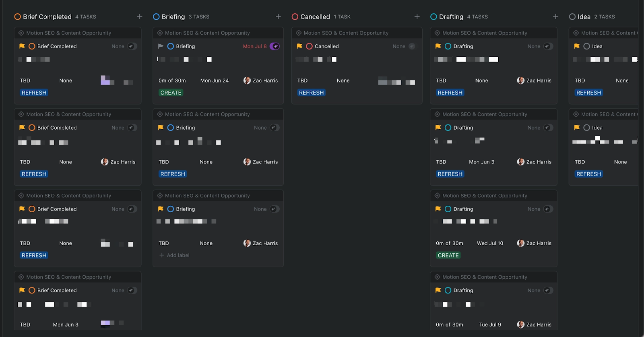
Task: Click priority flag on Drafting card due Wed Jul 10
Action: click(438, 209)
